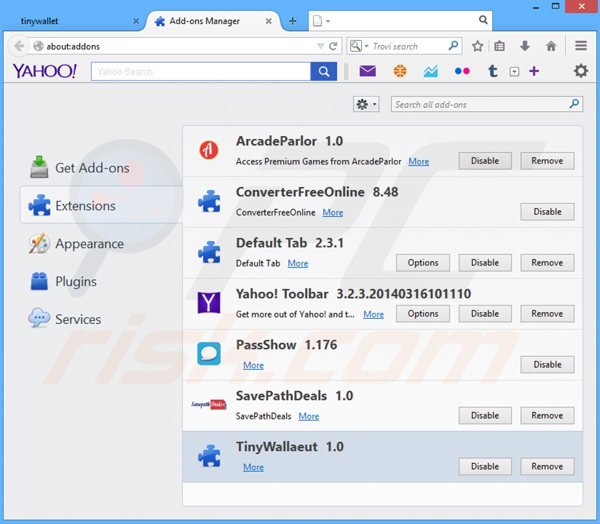600x524 pixels.
Task: Click More link for PassShow
Action: pyautogui.click(x=253, y=365)
